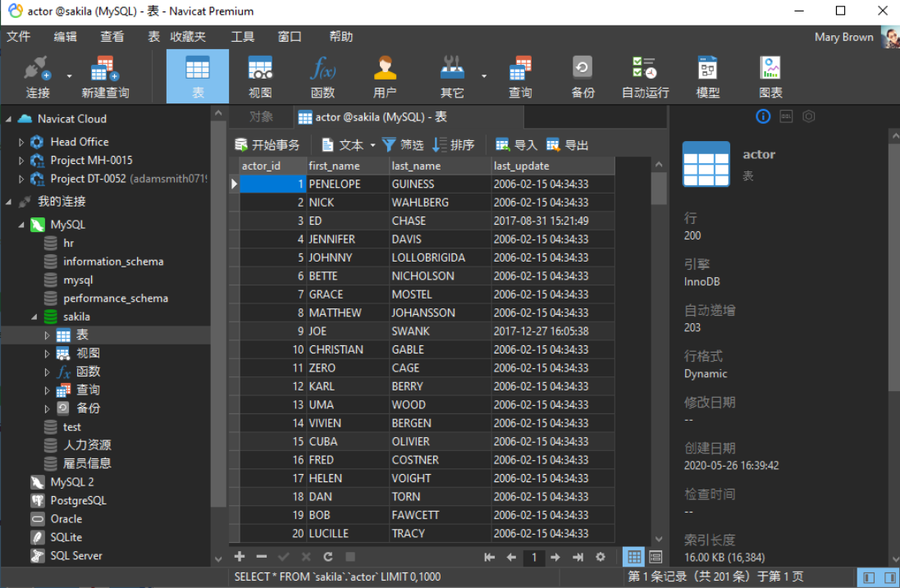Screen dimensions: 900x588
Task: Open the Favorites (收藏夹) menu
Action: (188, 37)
